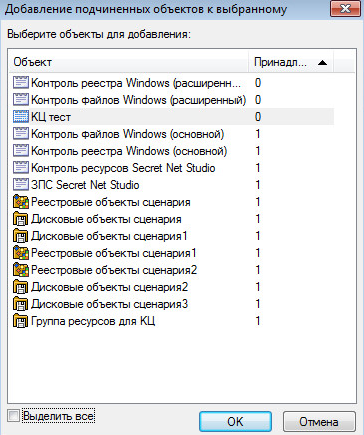Enable the Выделить все checkbox
Viewport: 364px width, 435px height.
point(14,416)
